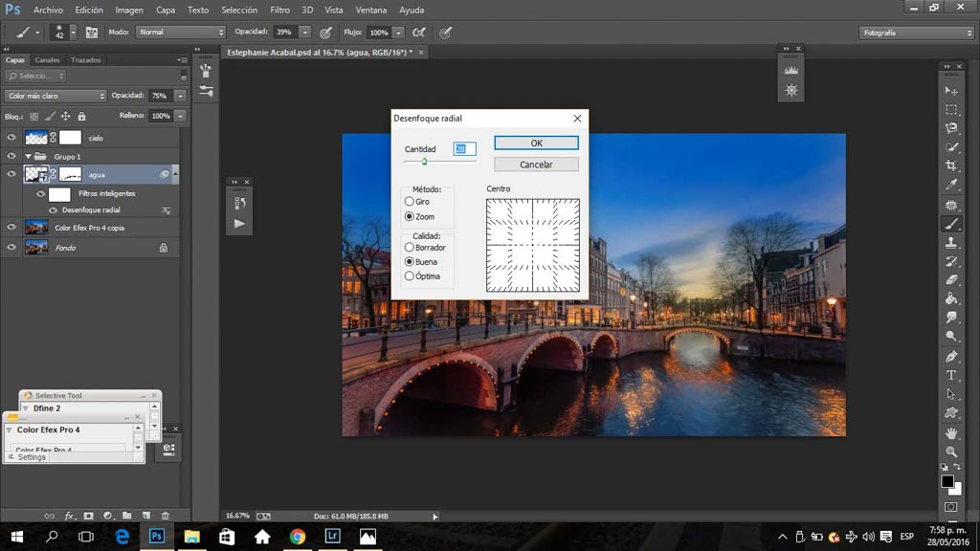The image size is (980, 551).
Task: Select the Giro method radio button
Action: pos(410,202)
